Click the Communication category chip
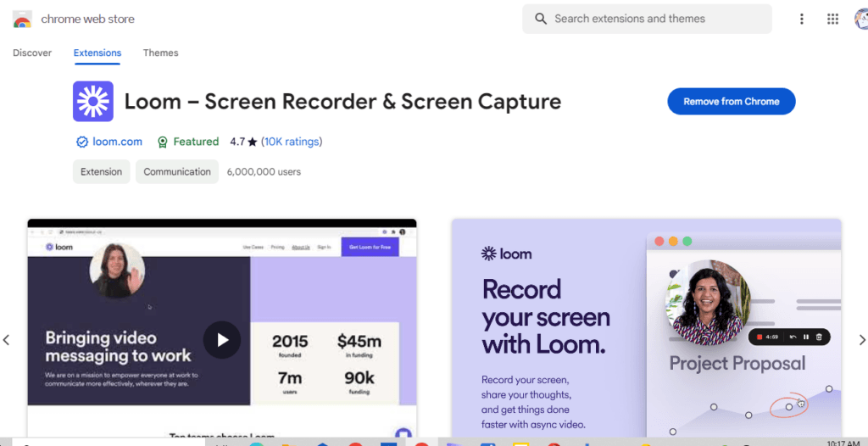Image resolution: width=868 pixels, height=446 pixels. tap(177, 172)
